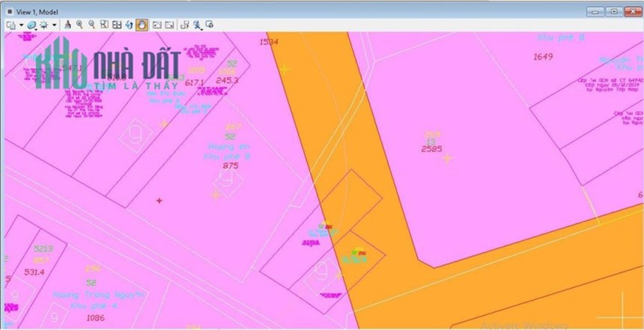Image resolution: width=644 pixels, height=330 pixels.
Task: Open the Display Styles tool
Action: 31,25
